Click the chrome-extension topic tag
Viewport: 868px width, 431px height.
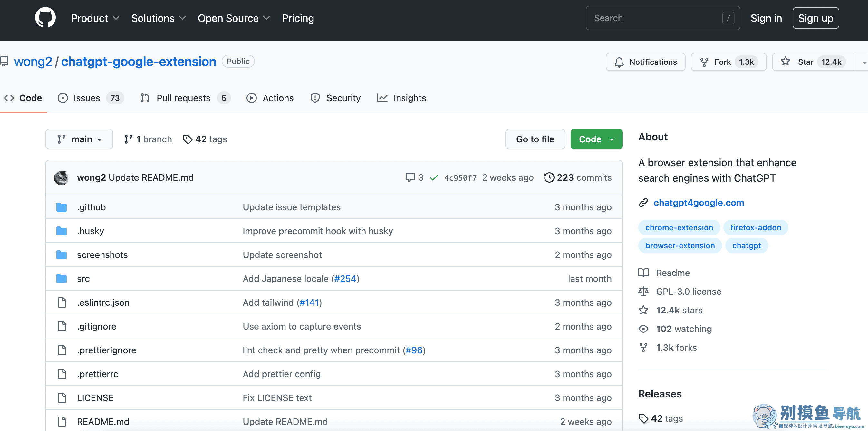679,227
